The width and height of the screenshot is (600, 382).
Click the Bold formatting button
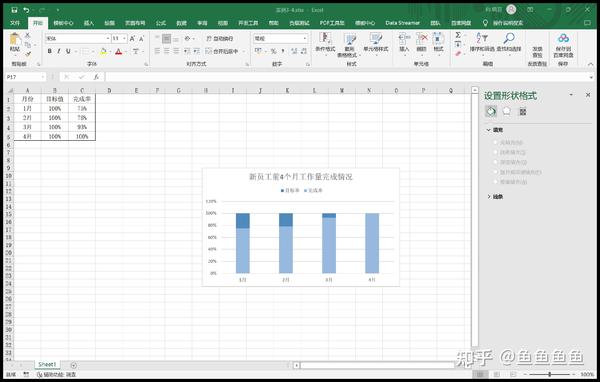pyautogui.click(x=49, y=51)
